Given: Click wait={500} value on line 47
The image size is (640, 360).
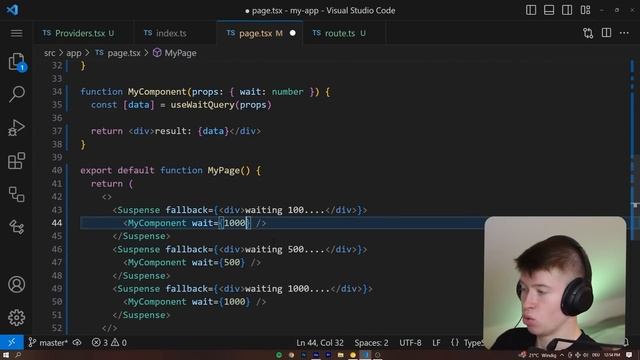Looking at the screenshot, I should (218, 262).
